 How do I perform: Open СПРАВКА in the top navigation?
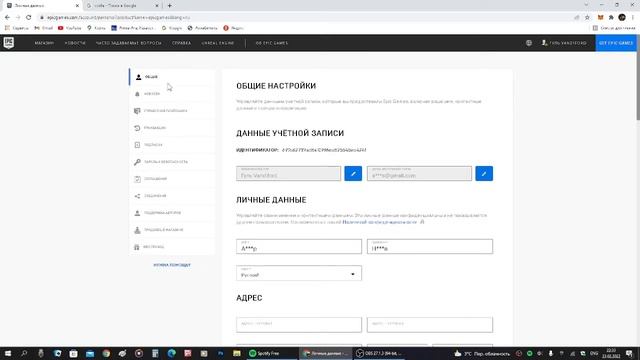click(181, 43)
